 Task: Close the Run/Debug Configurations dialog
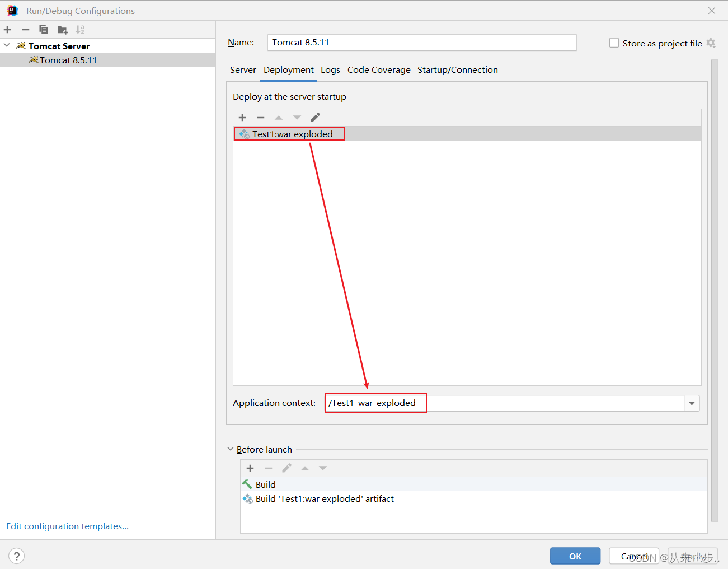(712, 11)
